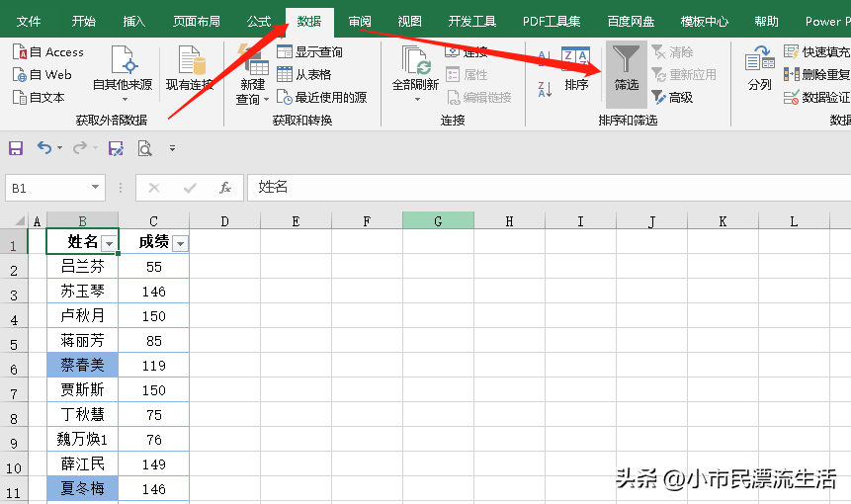Select cell containing 吕兰芬
Screen dimensions: 851x504
coord(82,266)
